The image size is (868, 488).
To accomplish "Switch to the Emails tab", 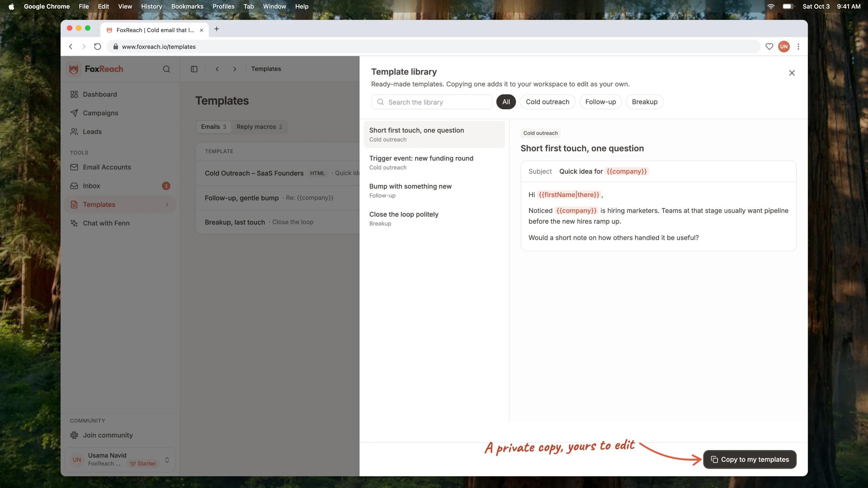I will point(214,127).
